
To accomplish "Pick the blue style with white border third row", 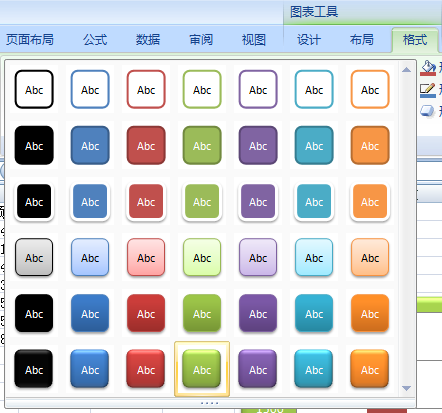I will [x=90, y=202].
